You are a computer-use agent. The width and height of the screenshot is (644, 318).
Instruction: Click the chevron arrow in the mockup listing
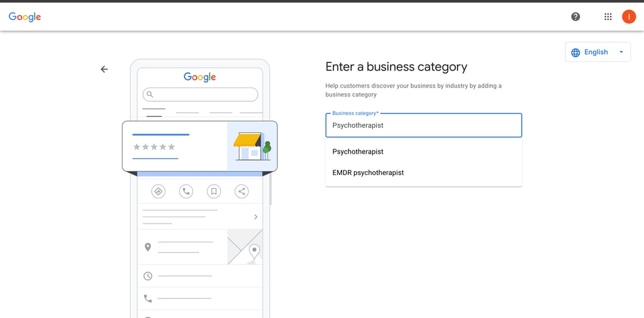pyautogui.click(x=256, y=217)
